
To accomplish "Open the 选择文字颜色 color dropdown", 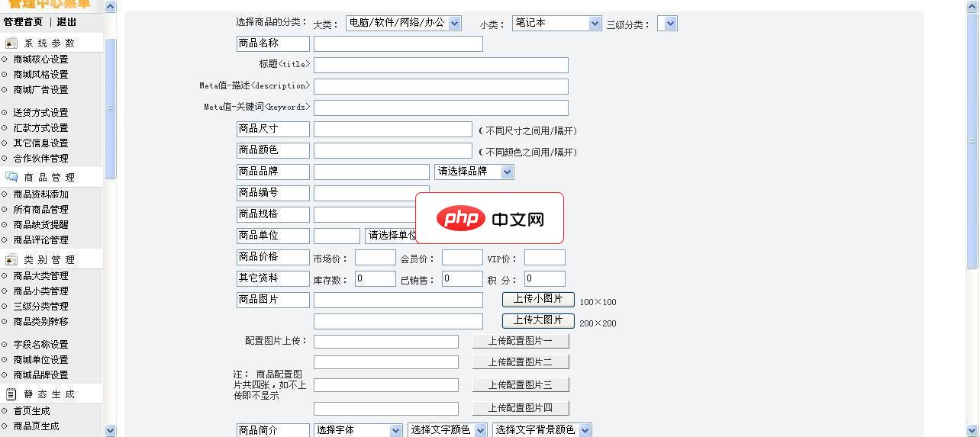I will click(447, 430).
